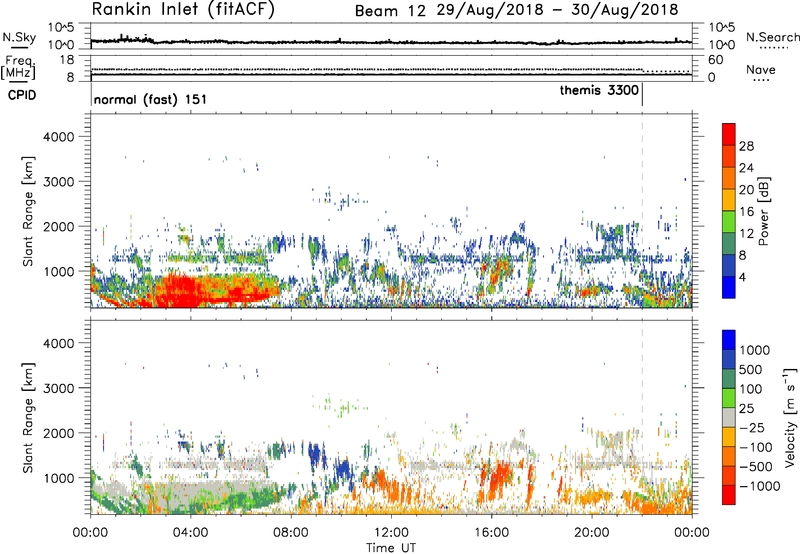This screenshot has height=554, width=800.
Task: Click the blue bottom of the Power color bar
Action: click(729, 287)
